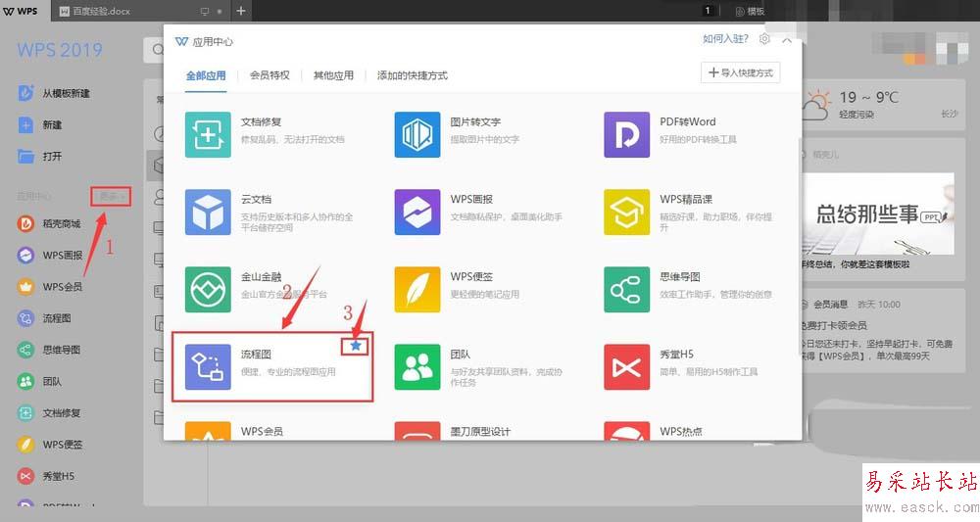Open the 图片转文字 app icon

(416, 135)
